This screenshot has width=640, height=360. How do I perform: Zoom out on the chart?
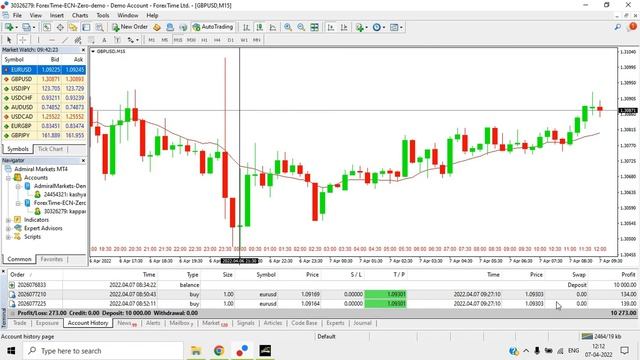(301, 27)
